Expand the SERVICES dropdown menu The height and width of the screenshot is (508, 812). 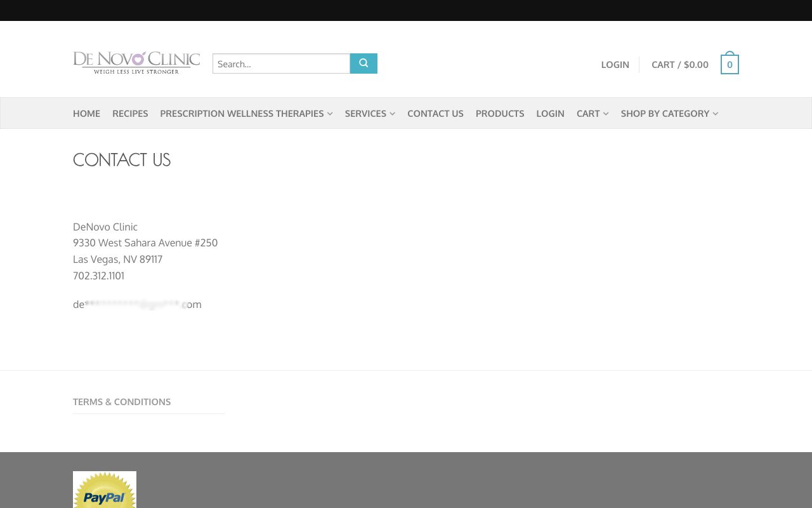(x=370, y=114)
